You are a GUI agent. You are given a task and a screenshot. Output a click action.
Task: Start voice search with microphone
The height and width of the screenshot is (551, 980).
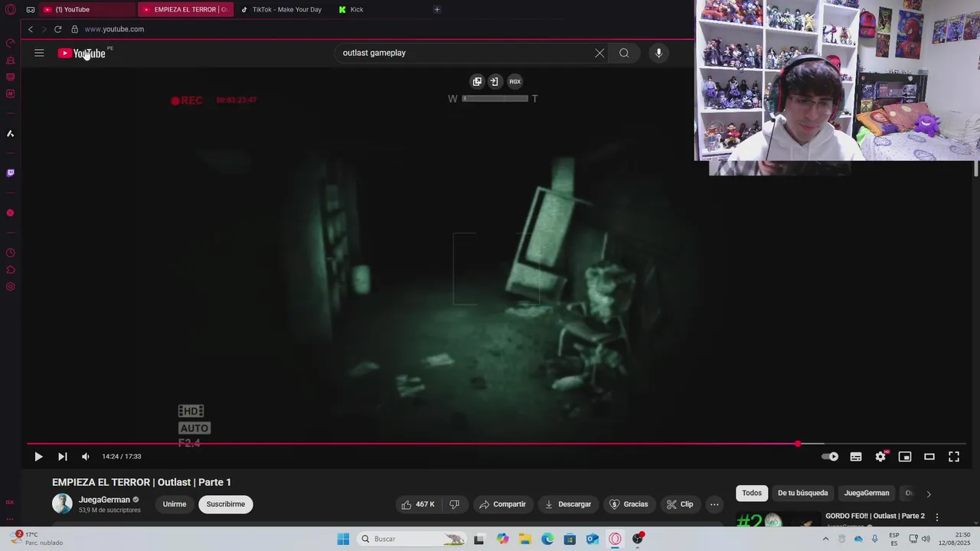(x=658, y=53)
